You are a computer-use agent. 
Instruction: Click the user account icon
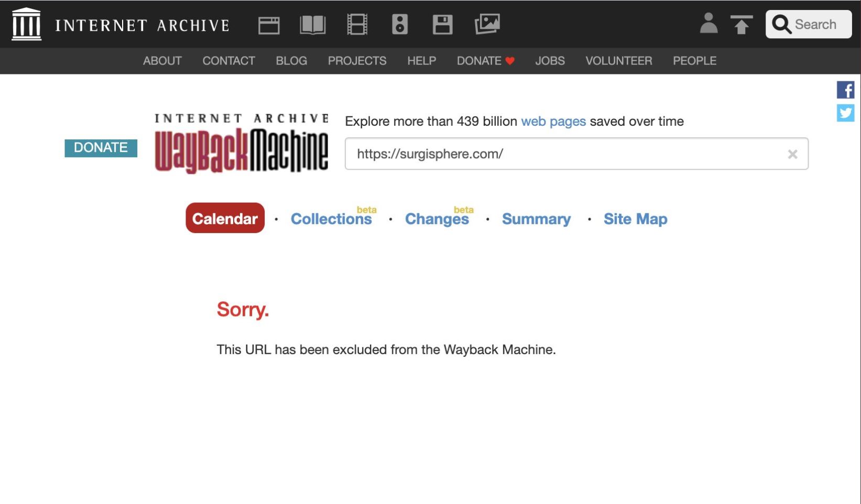709,24
